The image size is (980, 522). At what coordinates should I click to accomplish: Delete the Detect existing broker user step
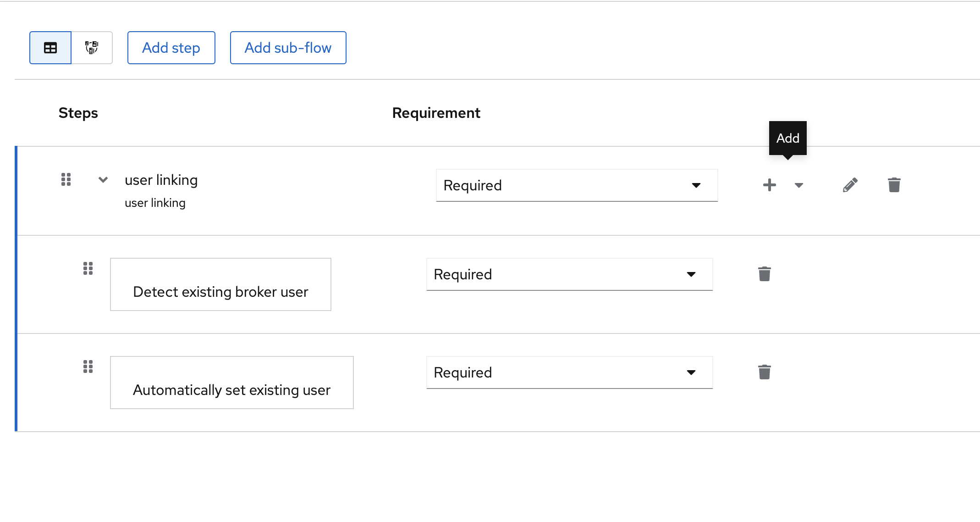764,273
